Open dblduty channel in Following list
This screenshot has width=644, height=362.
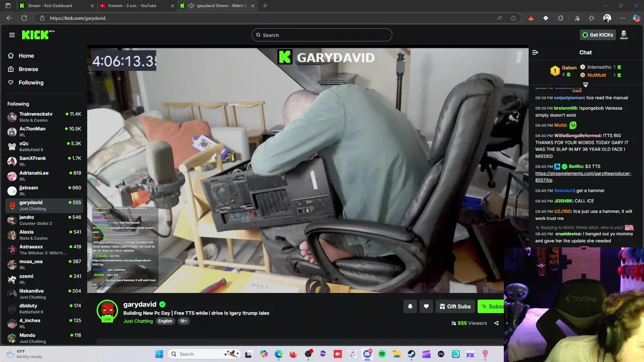44,308
